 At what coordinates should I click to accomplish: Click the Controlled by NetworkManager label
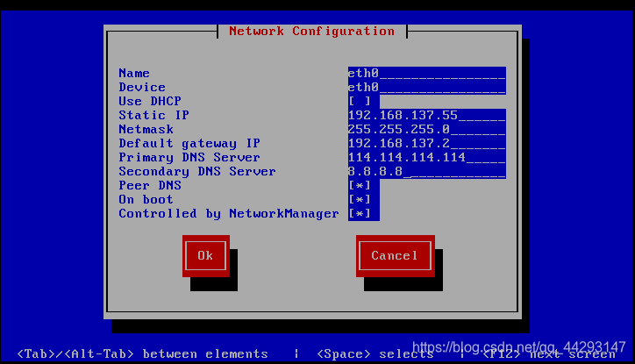229,213
